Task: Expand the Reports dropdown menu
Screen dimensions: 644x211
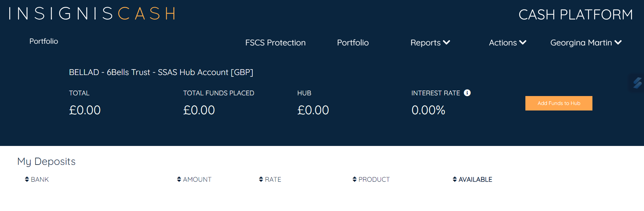Action: (430, 43)
